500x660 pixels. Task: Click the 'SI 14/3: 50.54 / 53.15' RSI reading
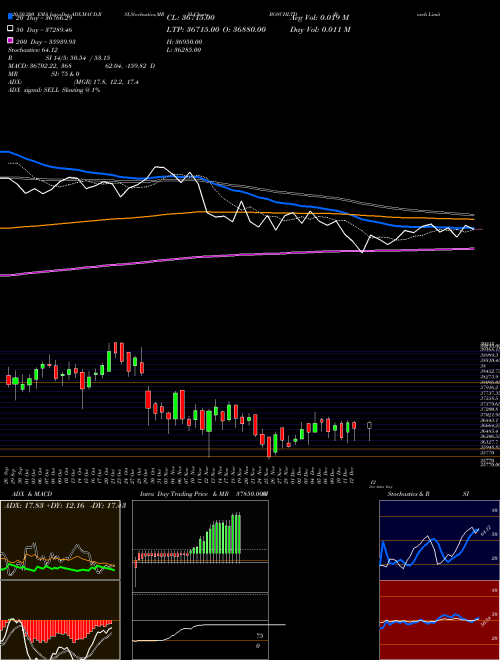click(x=78, y=58)
